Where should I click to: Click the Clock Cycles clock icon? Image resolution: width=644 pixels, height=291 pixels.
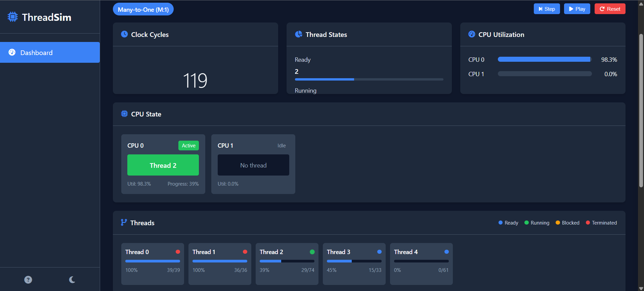click(x=124, y=34)
